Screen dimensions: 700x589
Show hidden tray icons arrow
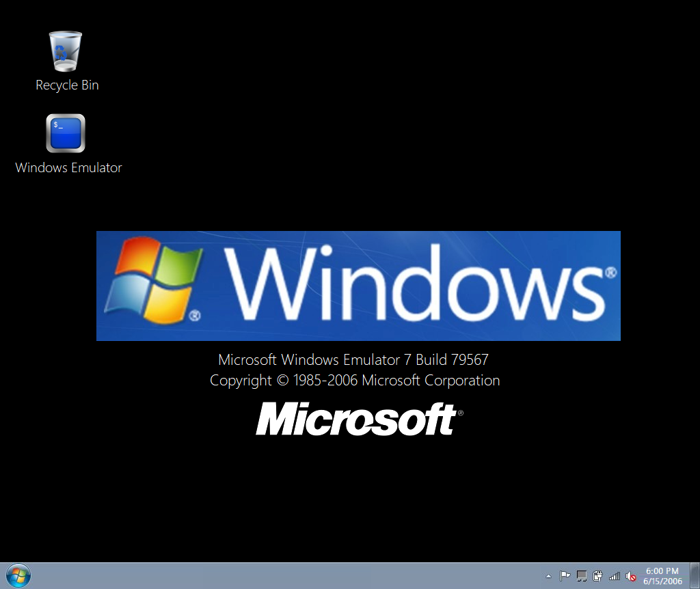tap(549, 576)
